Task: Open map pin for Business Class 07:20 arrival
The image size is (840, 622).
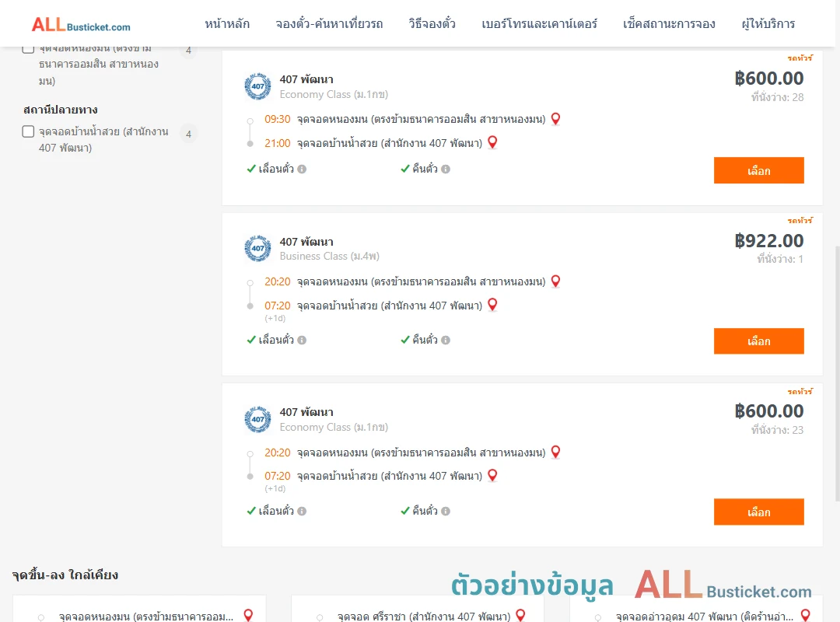Action: (492, 305)
